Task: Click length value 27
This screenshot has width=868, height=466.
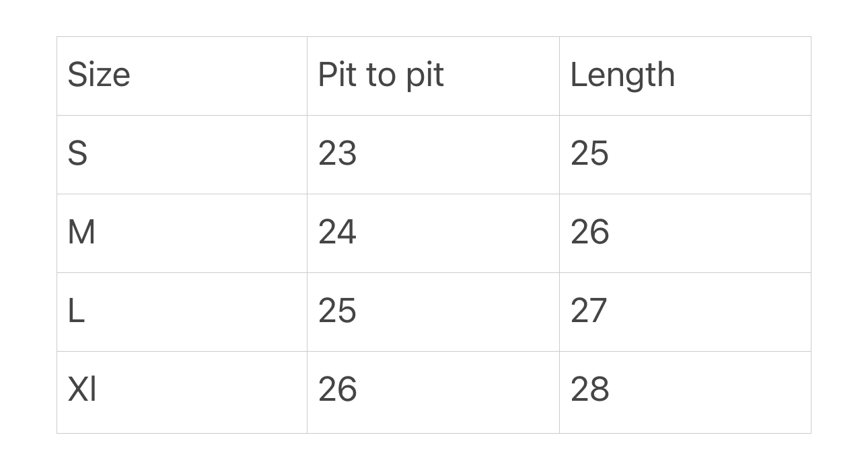Action: pyautogui.click(x=589, y=311)
